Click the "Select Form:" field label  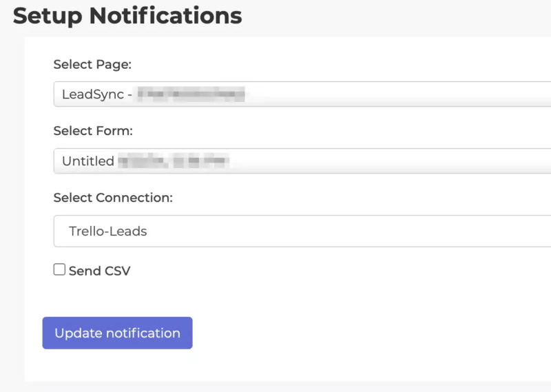[x=93, y=131]
